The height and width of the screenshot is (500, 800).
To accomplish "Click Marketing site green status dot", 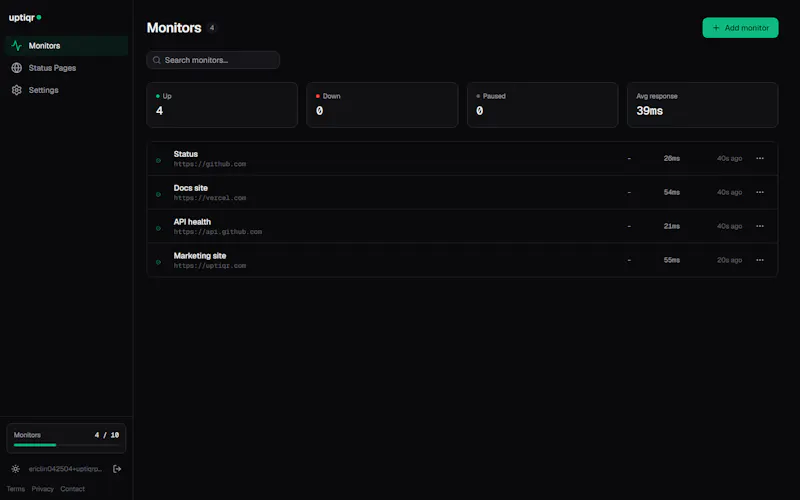I will point(158,262).
